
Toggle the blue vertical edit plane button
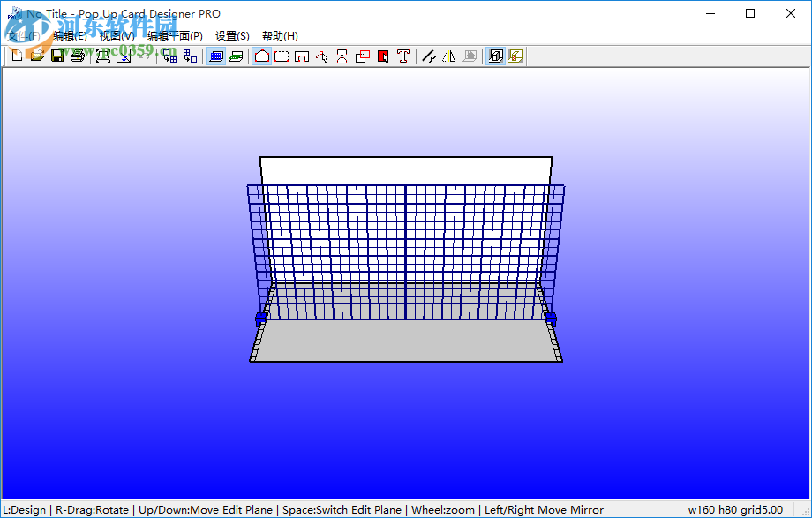coord(216,56)
